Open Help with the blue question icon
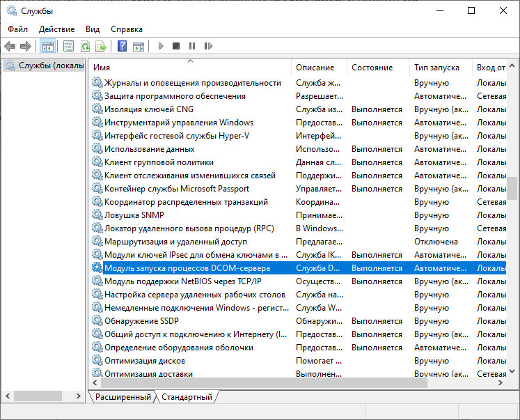 pyautogui.click(x=123, y=46)
